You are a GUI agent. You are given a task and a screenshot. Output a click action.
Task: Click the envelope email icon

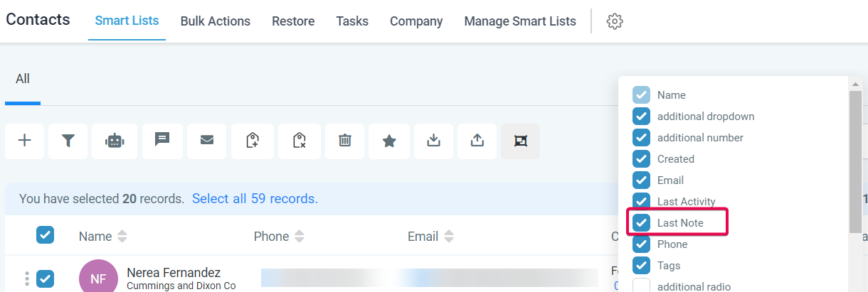[207, 141]
